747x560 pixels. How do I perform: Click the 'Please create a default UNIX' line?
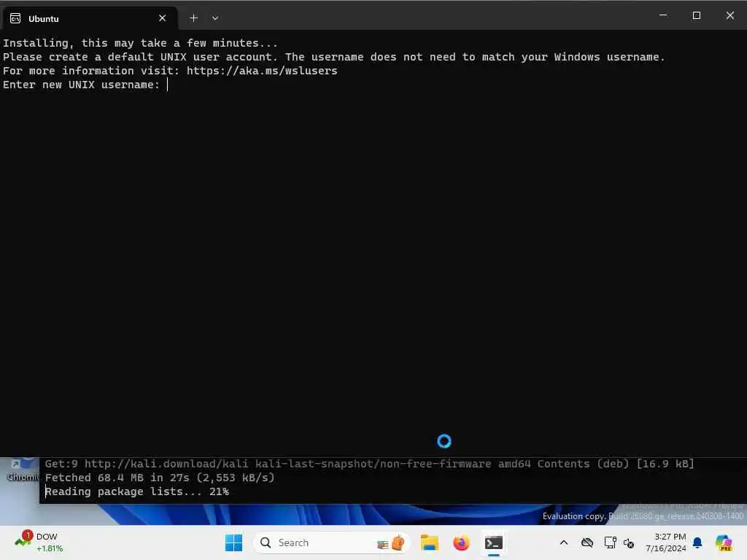click(333, 57)
